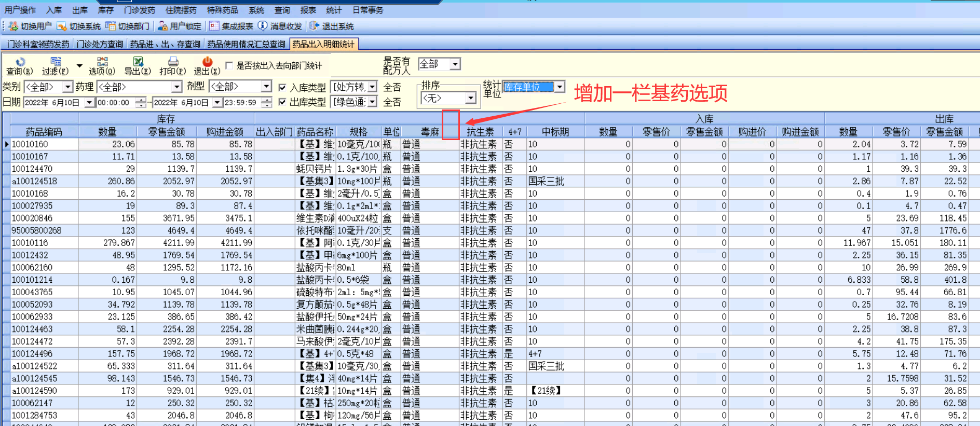Click the 用户锁定 user lock icon
Image resolution: width=980 pixels, height=426 pixels.
point(162,26)
